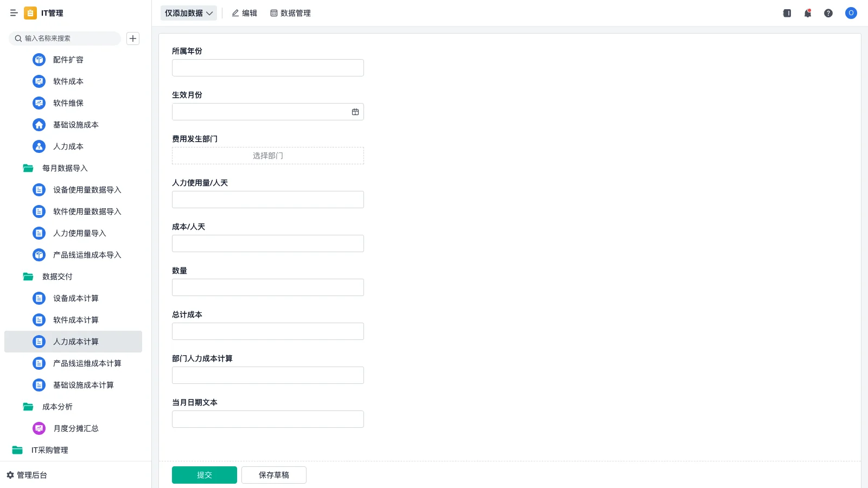Viewport: 868px width, 488px height.
Task: Click the plus icon beside the search box
Action: [133, 38]
